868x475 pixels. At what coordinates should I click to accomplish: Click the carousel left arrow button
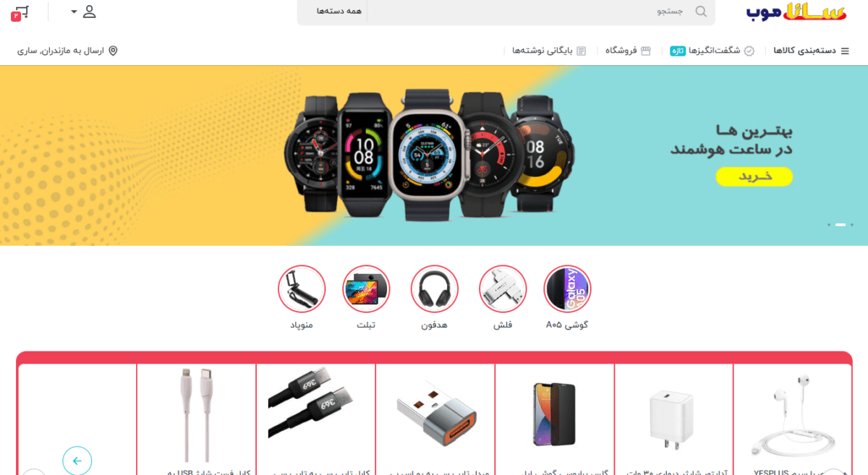click(77, 461)
